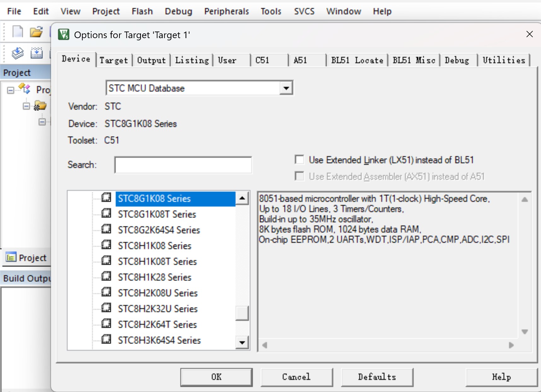
Task: Click the Open file folder icon
Action: [x=36, y=32]
